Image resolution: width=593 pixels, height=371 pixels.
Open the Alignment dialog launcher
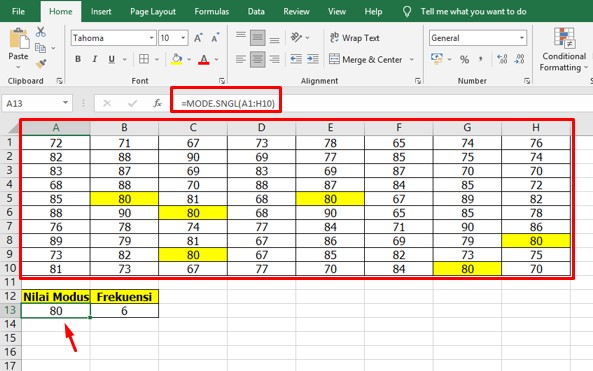(418, 81)
